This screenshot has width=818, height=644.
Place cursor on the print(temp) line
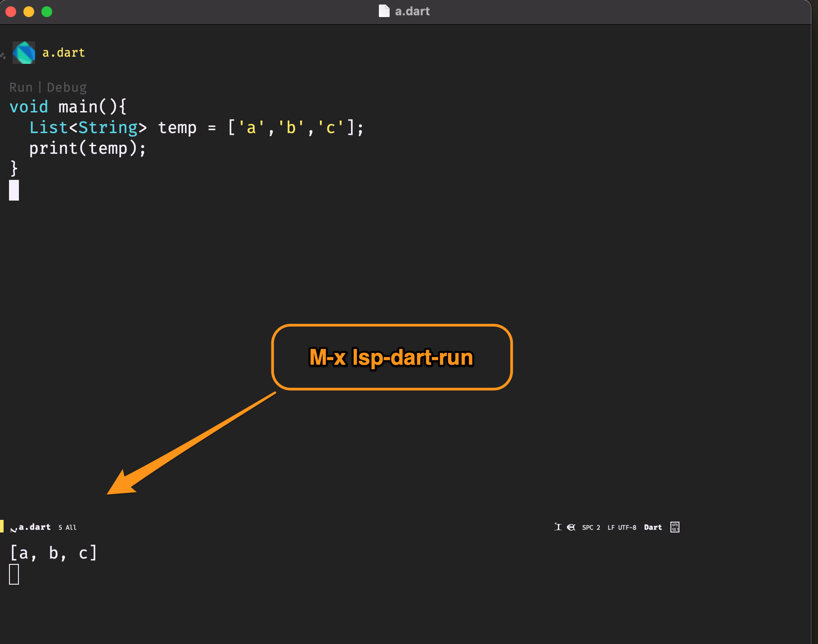[x=87, y=148]
